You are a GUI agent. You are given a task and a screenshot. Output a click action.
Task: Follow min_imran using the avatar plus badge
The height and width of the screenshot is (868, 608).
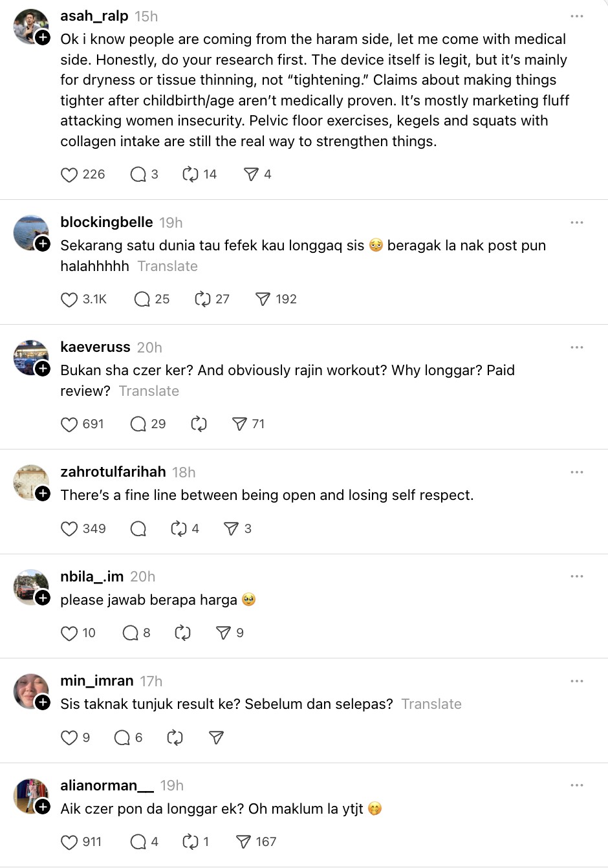tap(43, 702)
